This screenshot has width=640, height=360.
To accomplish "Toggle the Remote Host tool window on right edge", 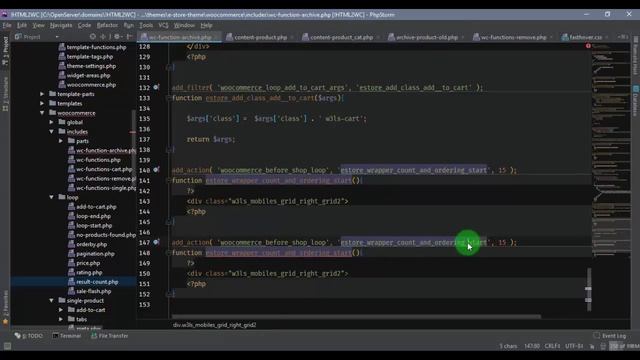I will [x=636, y=56].
